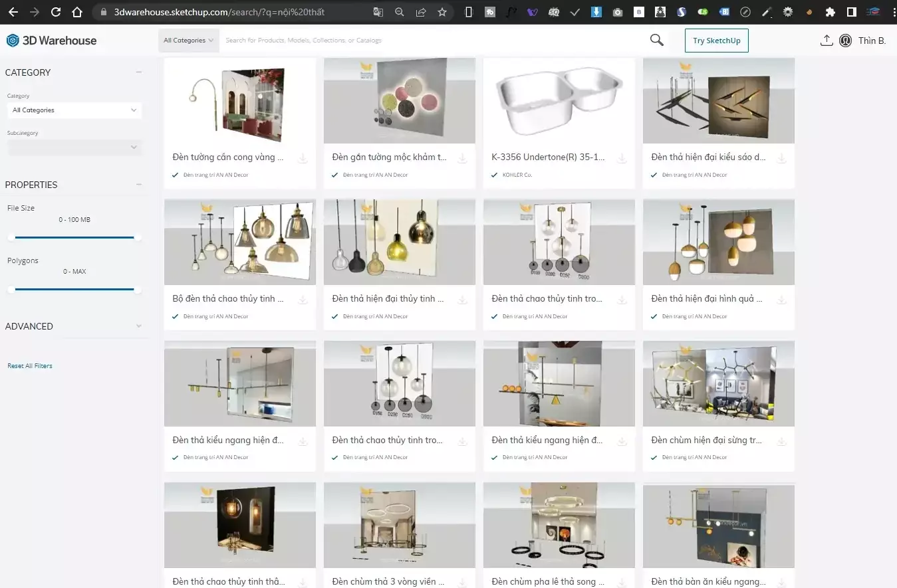Select the Reset All Filters link
The image size is (897, 588).
click(x=30, y=365)
